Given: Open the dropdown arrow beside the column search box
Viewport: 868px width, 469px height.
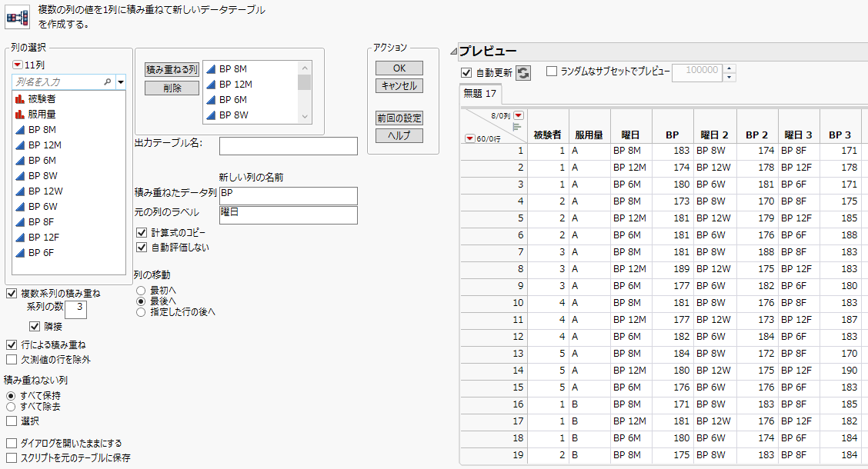Looking at the screenshot, I should click(121, 81).
